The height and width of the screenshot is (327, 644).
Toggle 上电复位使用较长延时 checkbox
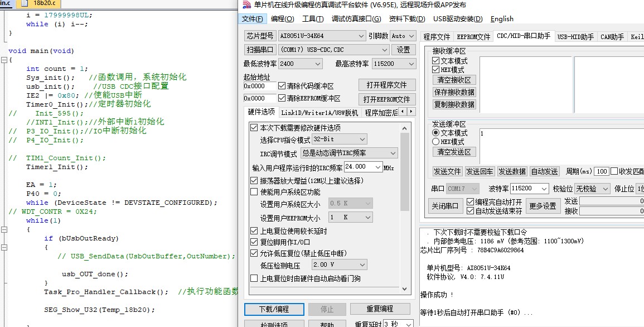(x=254, y=231)
